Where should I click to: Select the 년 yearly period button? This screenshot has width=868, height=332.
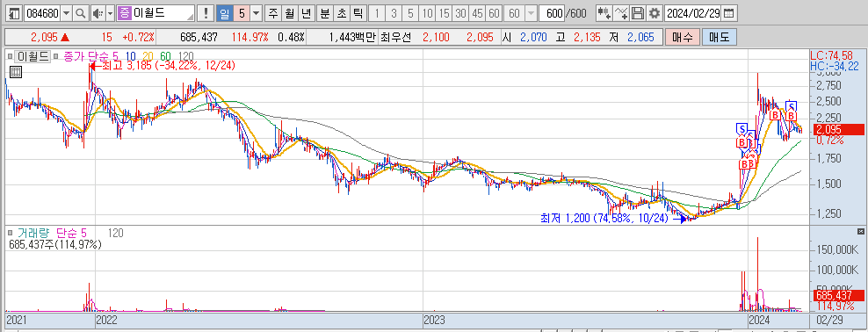point(306,12)
